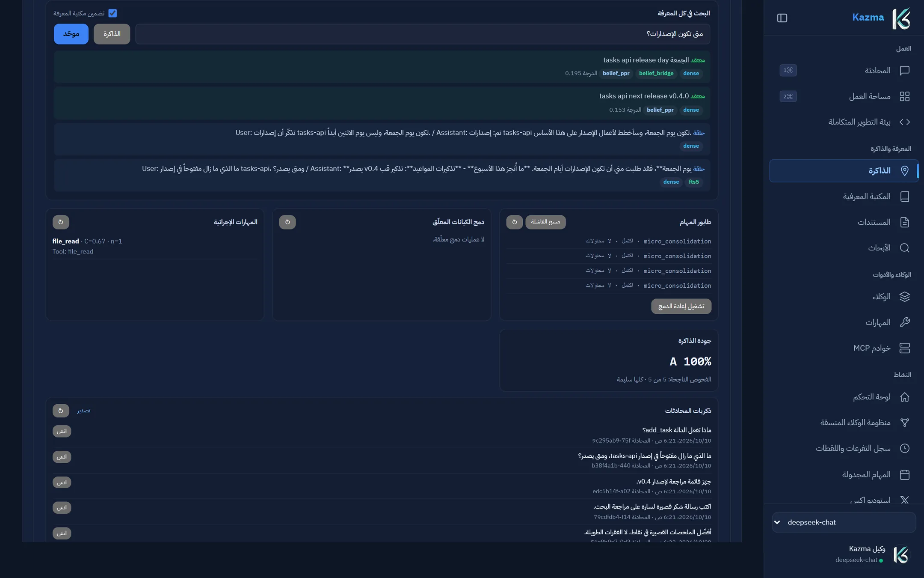Screen dimensions: 924x578
Task: Refresh the دمج الكيانات المعلّق panel
Action: [287, 222]
